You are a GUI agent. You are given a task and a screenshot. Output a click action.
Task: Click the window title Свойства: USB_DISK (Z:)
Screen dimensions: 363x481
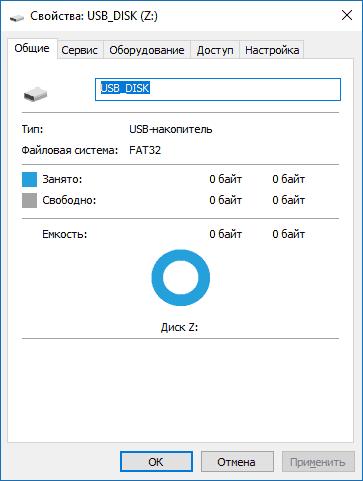pos(94,16)
